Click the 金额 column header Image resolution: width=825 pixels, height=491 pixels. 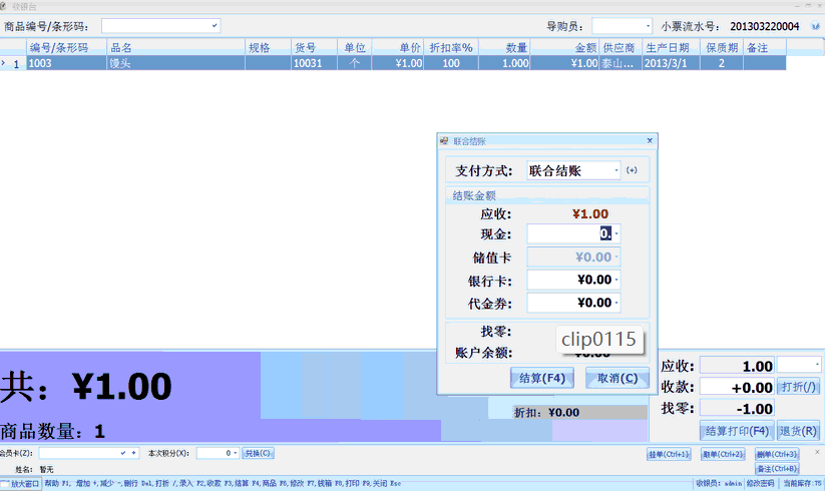click(x=565, y=47)
